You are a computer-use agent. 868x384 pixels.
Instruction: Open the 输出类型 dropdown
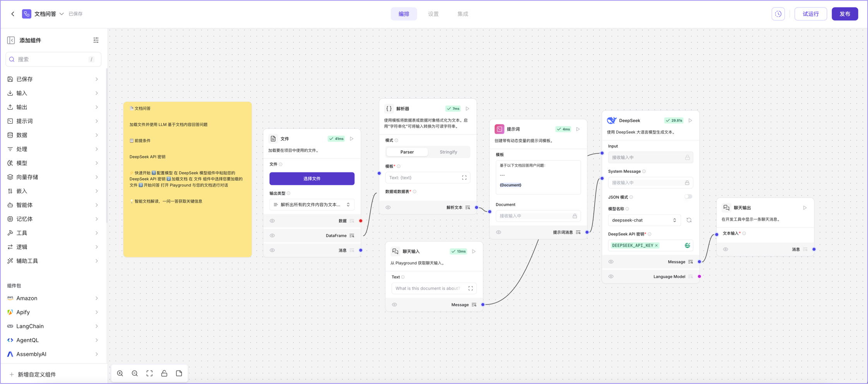click(312, 205)
